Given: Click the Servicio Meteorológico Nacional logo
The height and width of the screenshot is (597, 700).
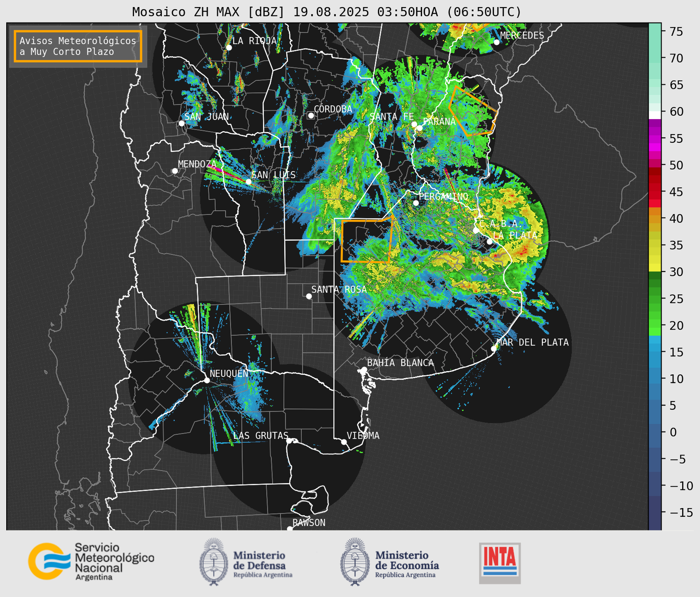Looking at the screenshot, I should tap(91, 561).
